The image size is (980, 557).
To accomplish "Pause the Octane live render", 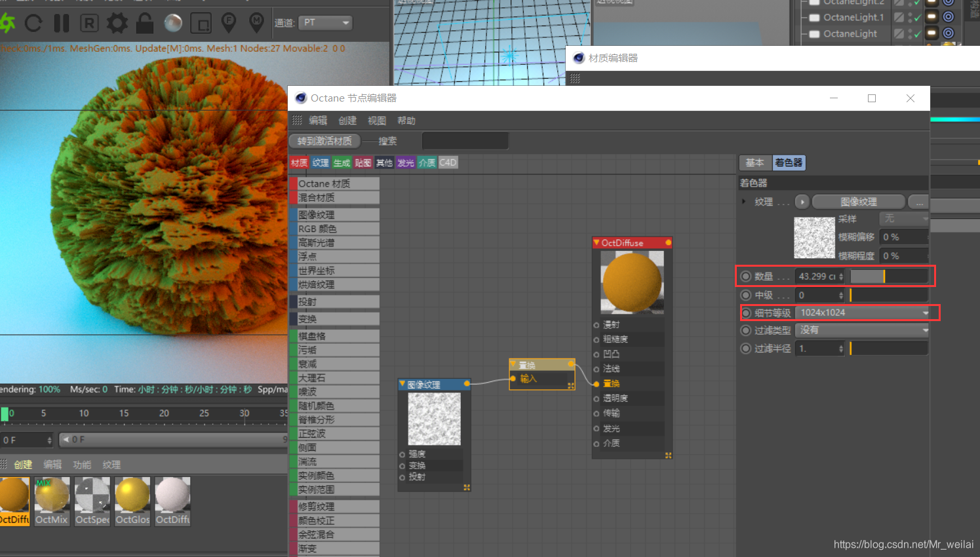I will tap(62, 23).
